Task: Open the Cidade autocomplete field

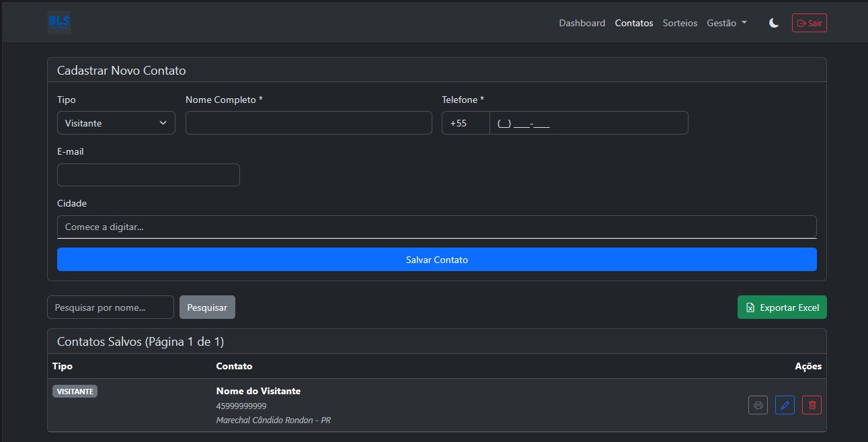Action: click(436, 227)
